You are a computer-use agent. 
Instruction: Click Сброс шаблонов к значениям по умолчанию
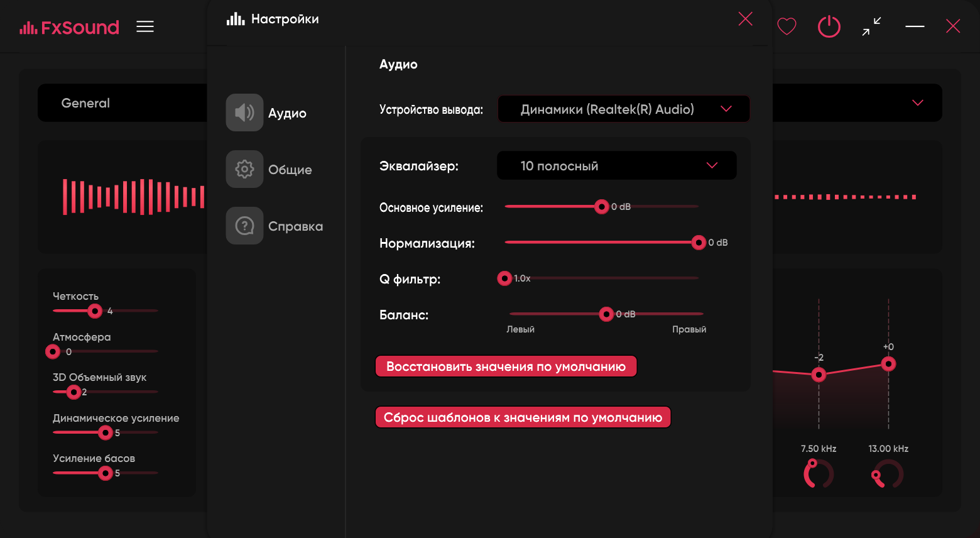point(523,417)
